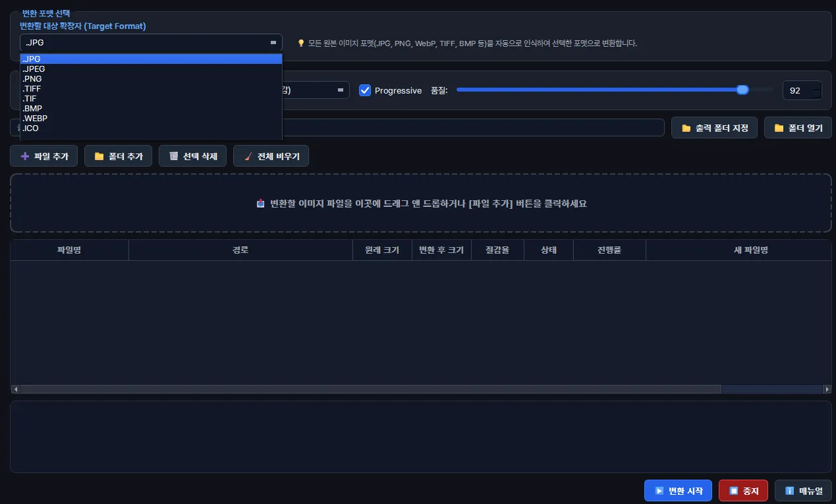Choose .JPEG from the dropdown list

click(152, 69)
